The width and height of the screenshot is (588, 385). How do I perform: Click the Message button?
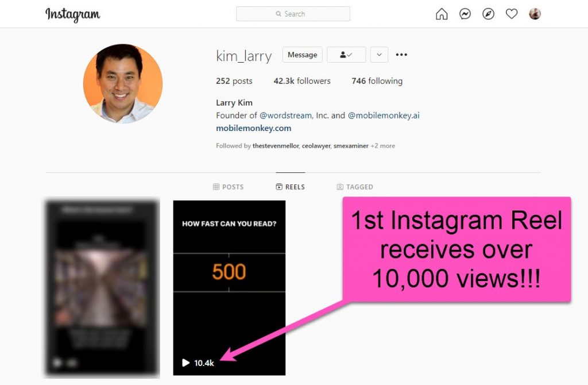(302, 55)
